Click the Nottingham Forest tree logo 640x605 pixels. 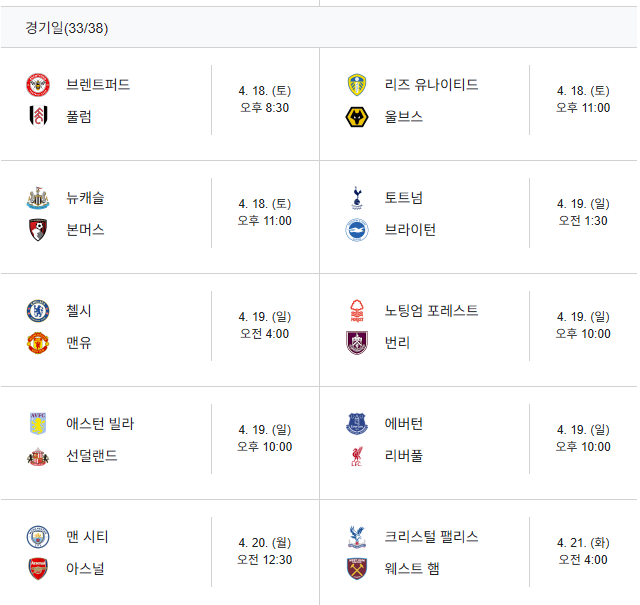coord(357,311)
